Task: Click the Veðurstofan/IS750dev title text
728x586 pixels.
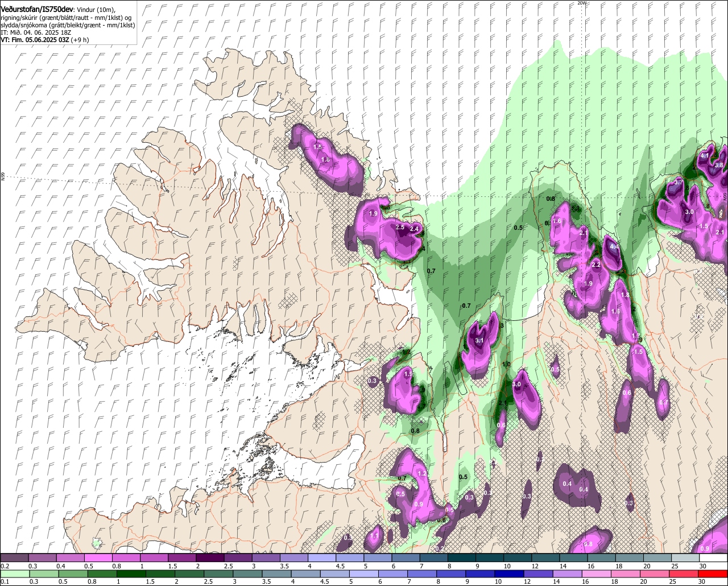Action: tap(37, 10)
